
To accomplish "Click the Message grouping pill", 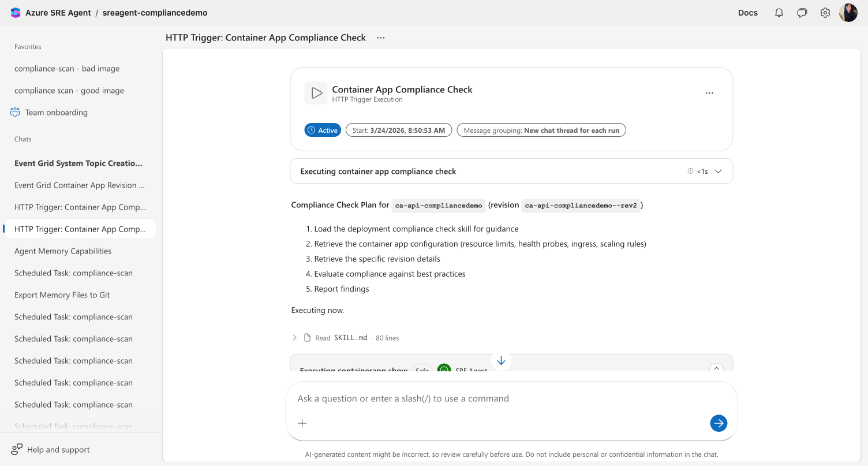I will click(x=541, y=131).
